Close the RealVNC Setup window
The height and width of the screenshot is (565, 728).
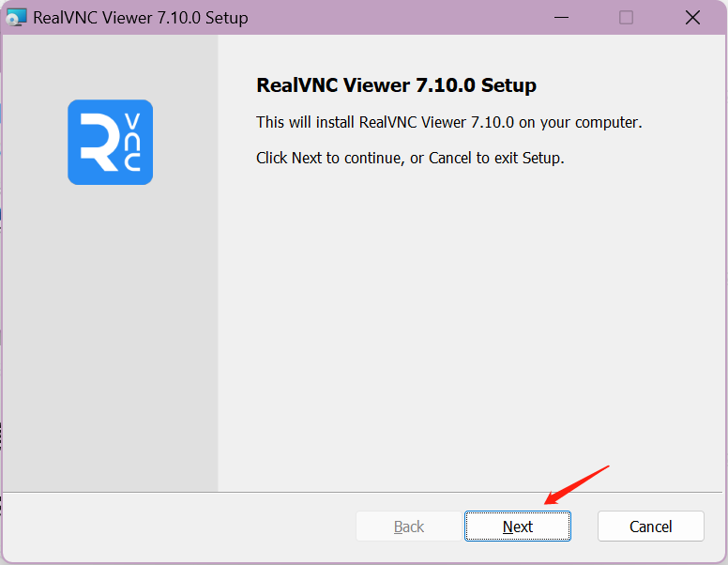(692, 18)
